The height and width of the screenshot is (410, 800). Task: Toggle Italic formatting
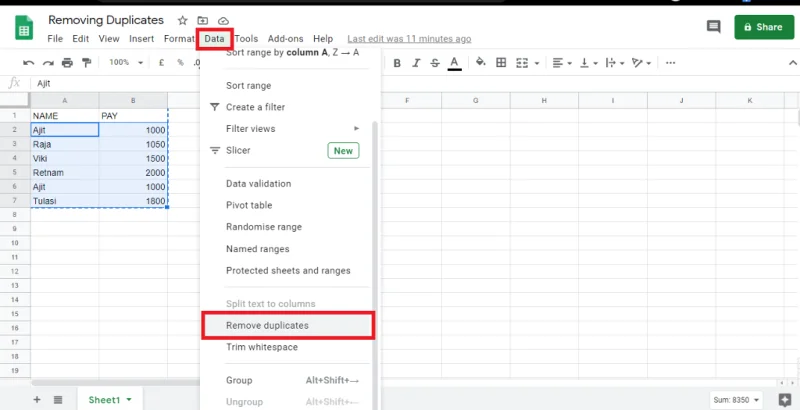(x=416, y=63)
